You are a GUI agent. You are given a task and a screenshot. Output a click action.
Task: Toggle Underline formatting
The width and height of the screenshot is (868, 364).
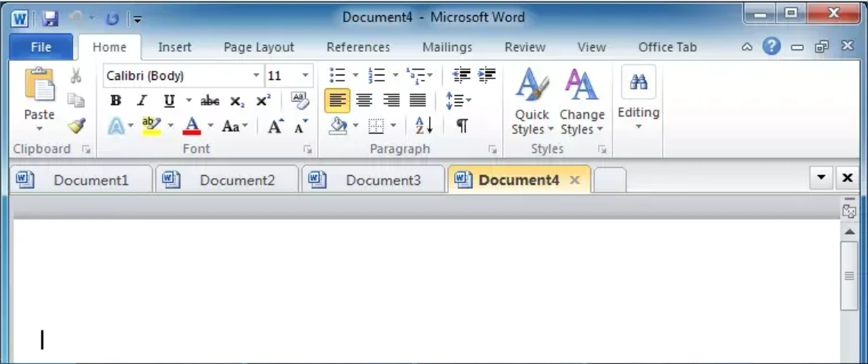pyautogui.click(x=169, y=101)
